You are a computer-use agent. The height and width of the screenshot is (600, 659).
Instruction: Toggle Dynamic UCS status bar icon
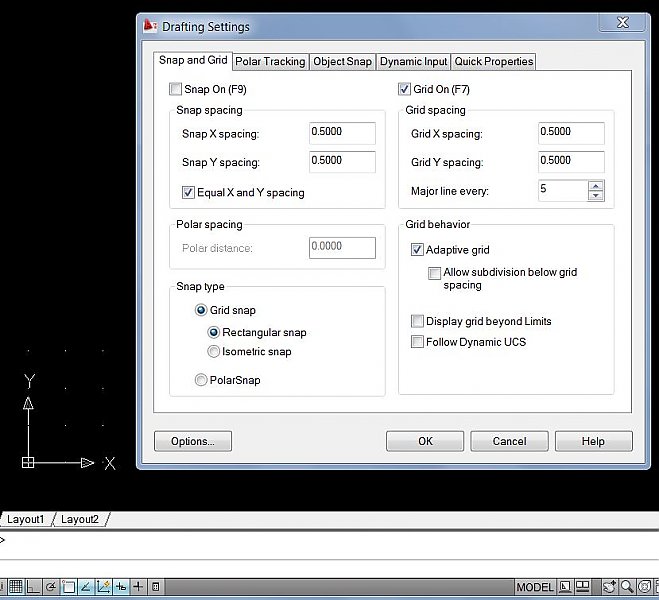[x=103, y=587]
